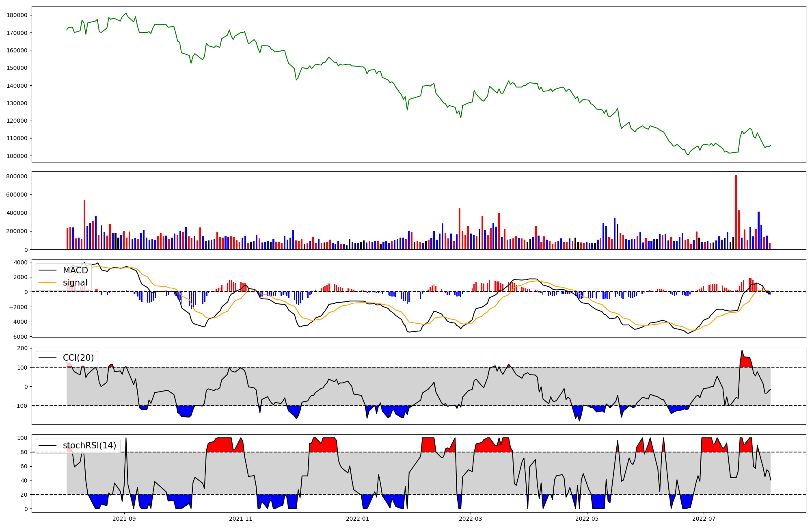Click the 100000 price axis tick label
This screenshot has height=528, width=812.
click(17, 156)
